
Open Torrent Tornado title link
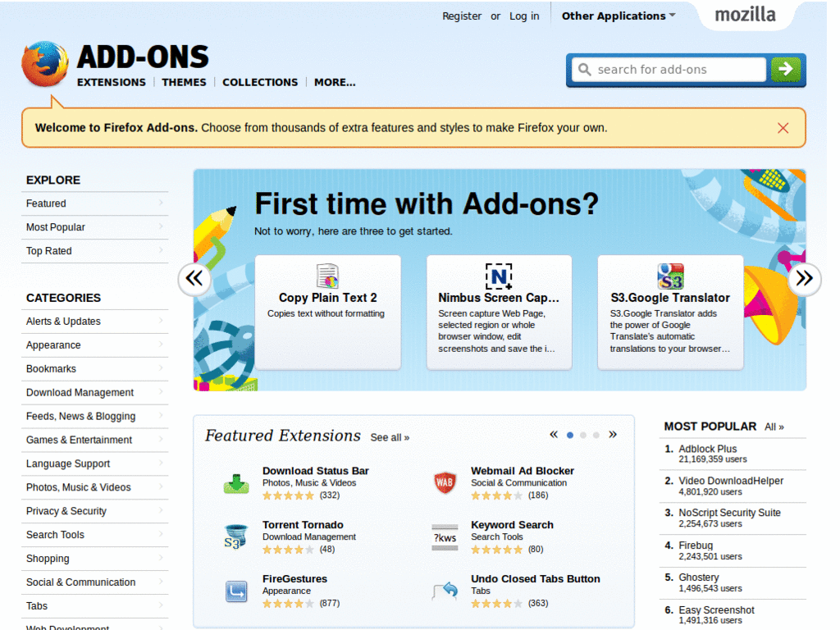click(303, 525)
